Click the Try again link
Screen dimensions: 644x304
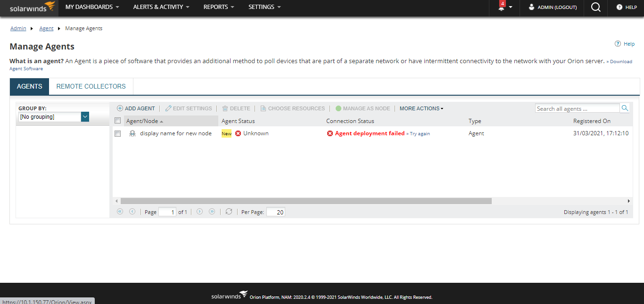click(420, 134)
